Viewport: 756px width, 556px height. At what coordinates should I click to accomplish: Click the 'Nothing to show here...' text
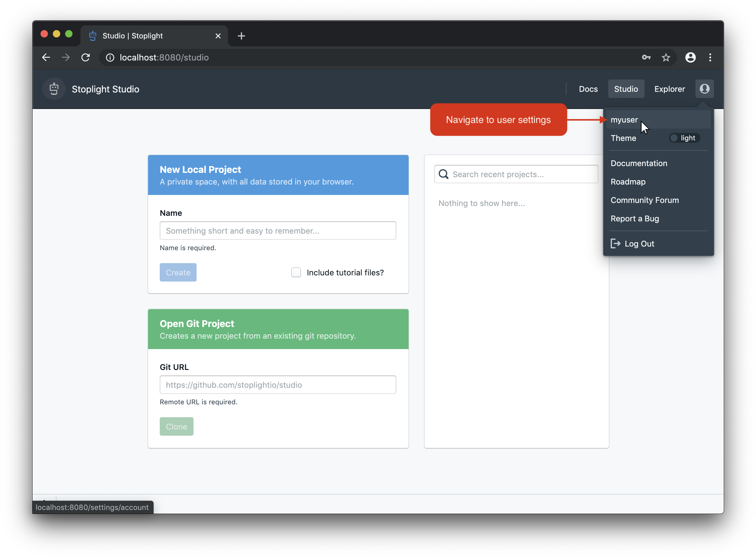(x=481, y=203)
